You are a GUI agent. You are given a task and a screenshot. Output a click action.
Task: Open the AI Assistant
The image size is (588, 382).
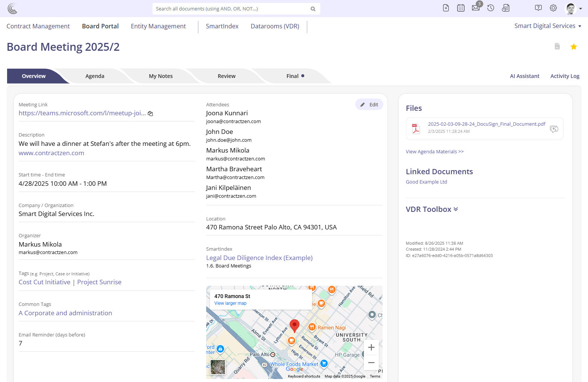525,76
